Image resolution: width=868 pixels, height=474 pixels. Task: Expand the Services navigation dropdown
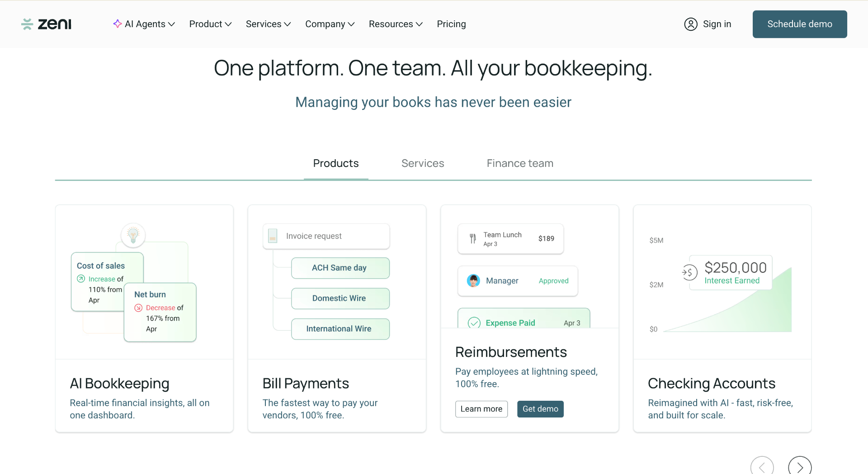click(x=268, y=24)
